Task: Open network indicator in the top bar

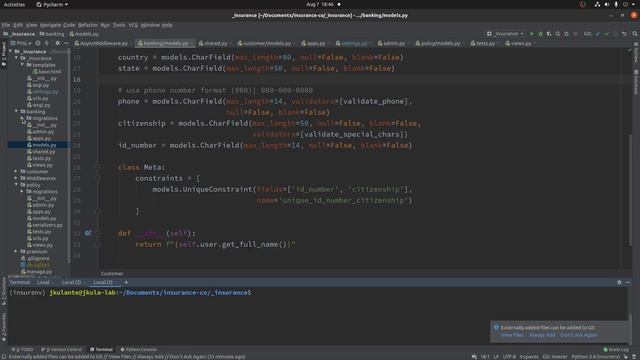Action: 597,4
